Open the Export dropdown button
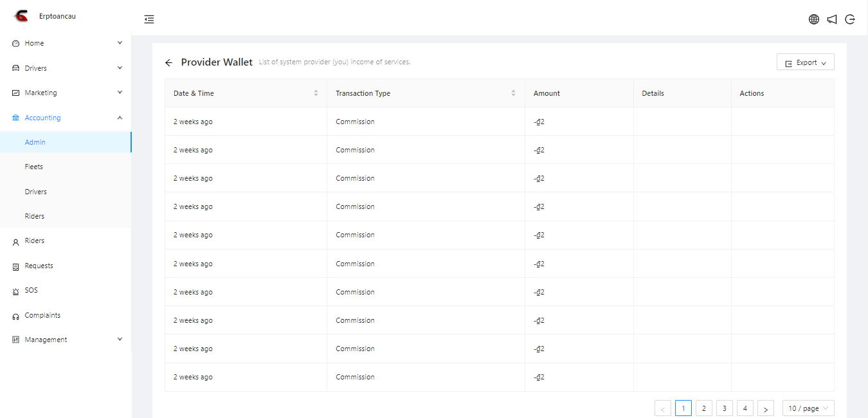Screen dimensions: 868x418 pyautogui.click(x=805, y=62)
